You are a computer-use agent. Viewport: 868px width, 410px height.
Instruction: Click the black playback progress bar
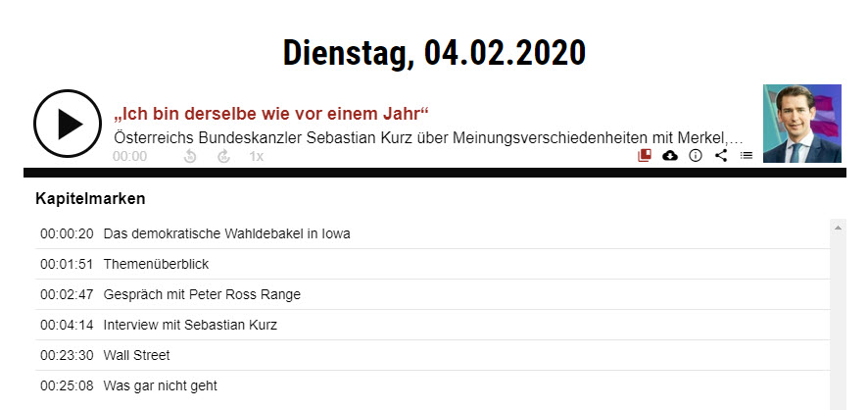pos(434,173)
